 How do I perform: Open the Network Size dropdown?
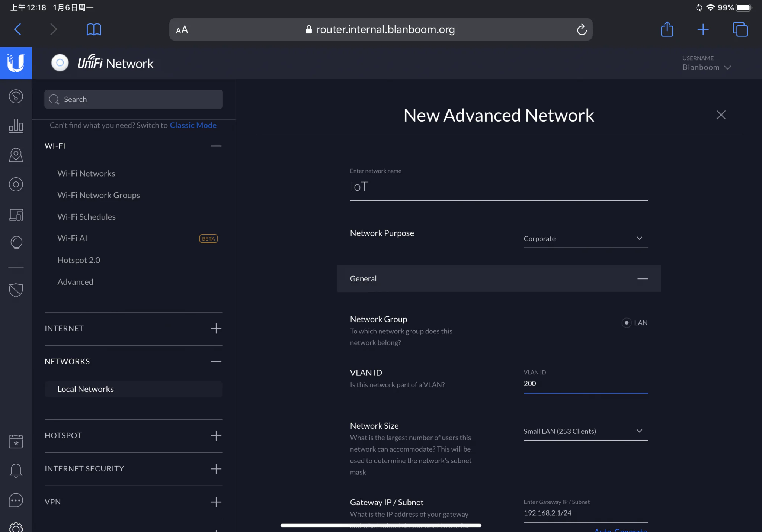tap(585, 431)
